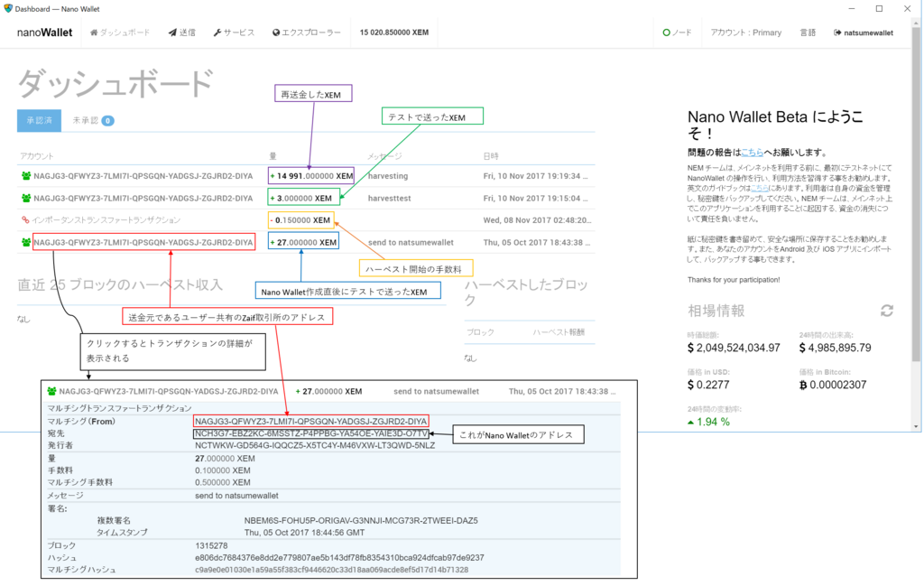Click the green node status circle icon
Image resolution: width=924 pixels, height=586 pixels.
[x=667, y=33]
